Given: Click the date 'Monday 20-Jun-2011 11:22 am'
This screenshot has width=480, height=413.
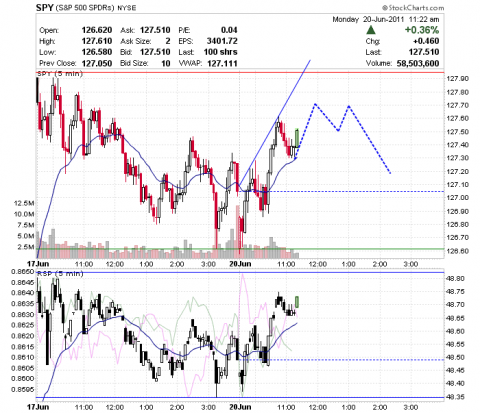Looking at the screenshot, I should (386, 19).
